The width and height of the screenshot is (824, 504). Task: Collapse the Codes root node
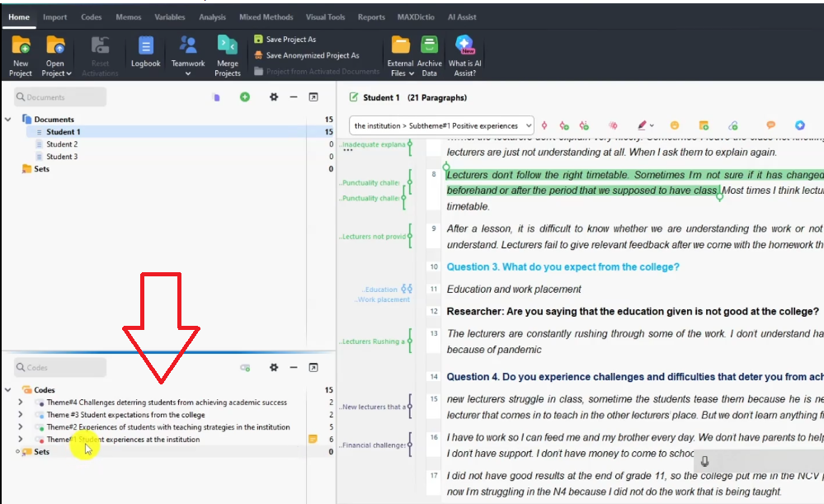[8, 390]
